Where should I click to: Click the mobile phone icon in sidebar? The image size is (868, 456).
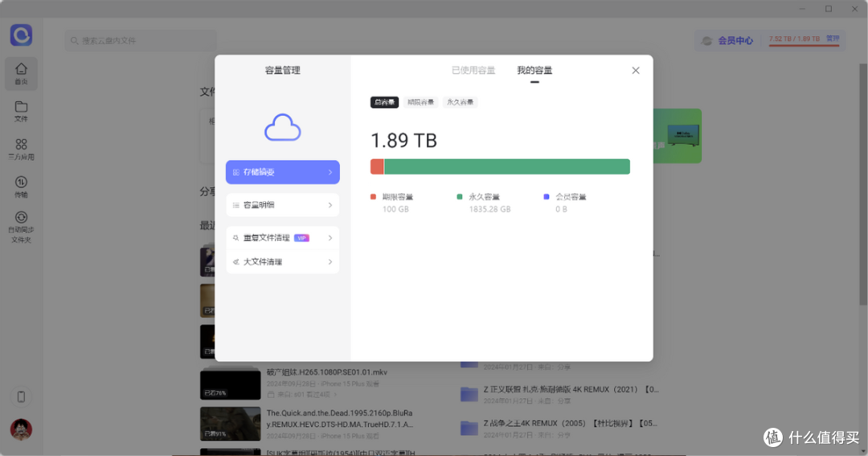pos(21,396)
